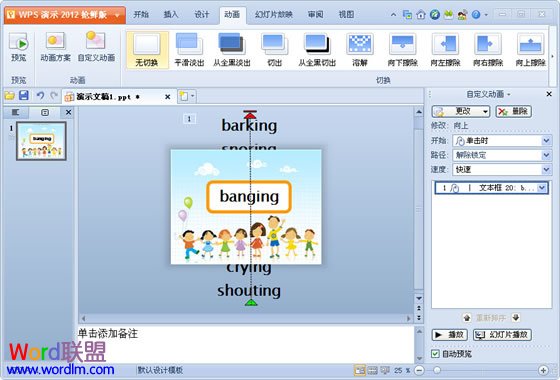The image size is (560, 380).
Task: Open the Start (开始) ribbon tab
Action: coord(141,15)
